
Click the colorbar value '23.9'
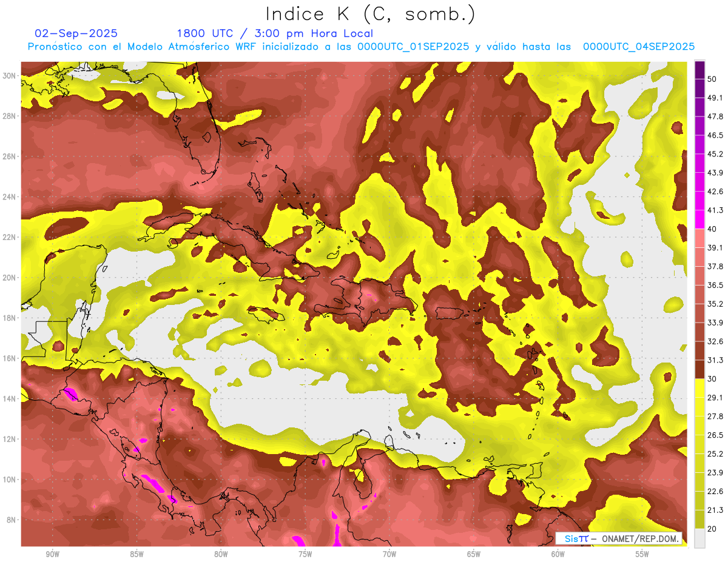pyautogui.click(x=715, y=472)
